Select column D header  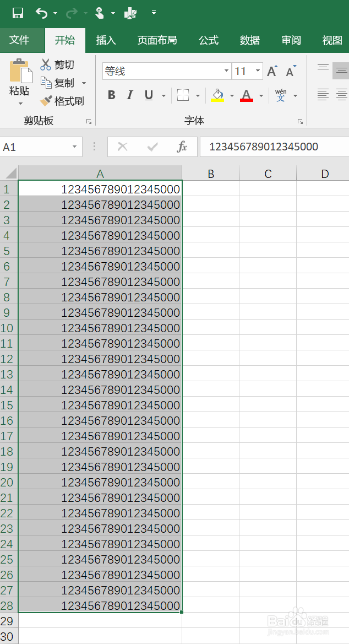tap(323, 174)
